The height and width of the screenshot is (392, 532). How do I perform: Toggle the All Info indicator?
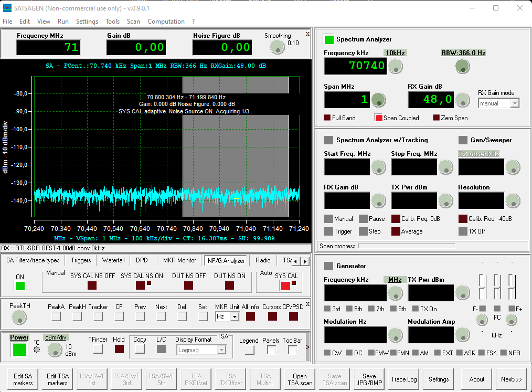[250, 316]
